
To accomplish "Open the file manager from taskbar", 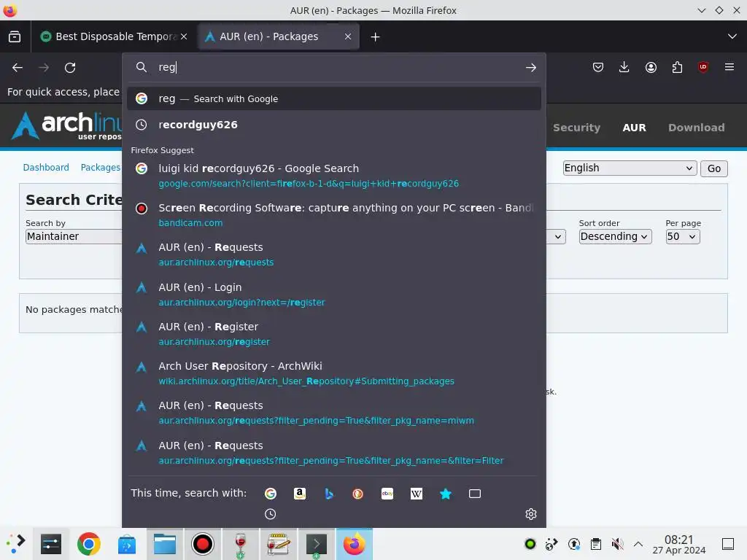I will 165,544.
